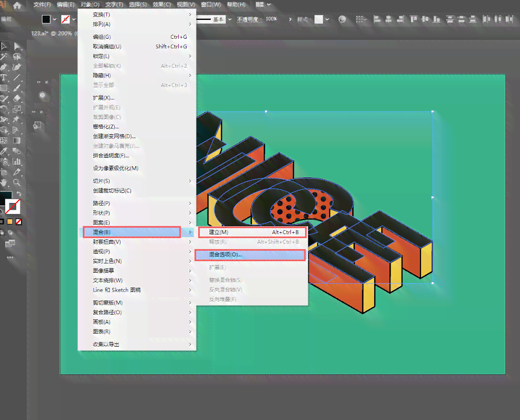Select the Line Segment tool
This screenshot has width=520, height=420.
pyautogui.click(x=17, y=78)
